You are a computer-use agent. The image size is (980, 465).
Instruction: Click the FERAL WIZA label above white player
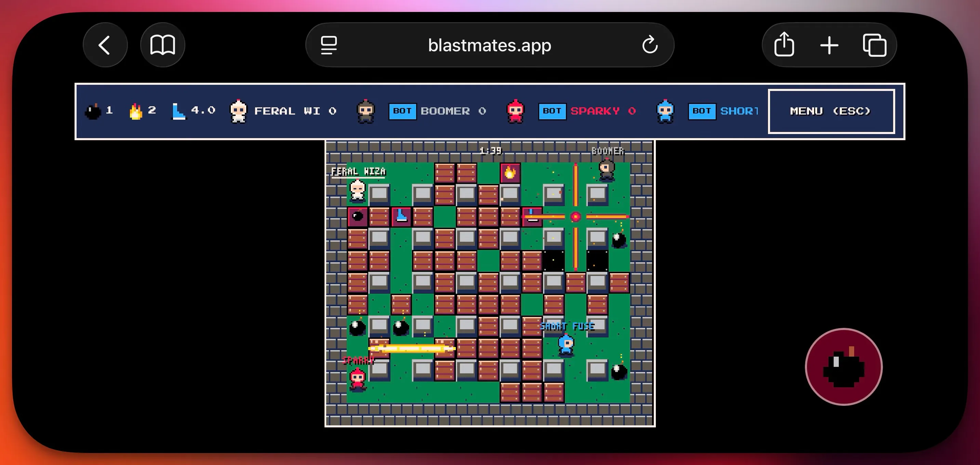[358, 172]
